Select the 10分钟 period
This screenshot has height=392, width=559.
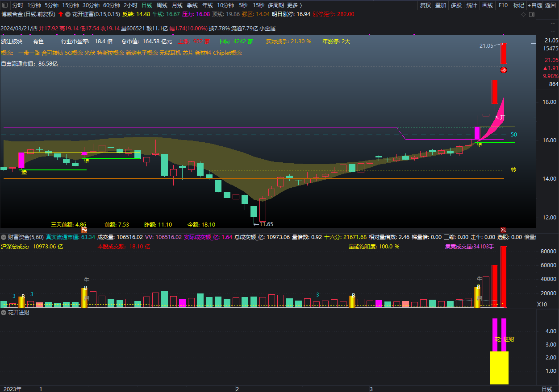(225, 5)
